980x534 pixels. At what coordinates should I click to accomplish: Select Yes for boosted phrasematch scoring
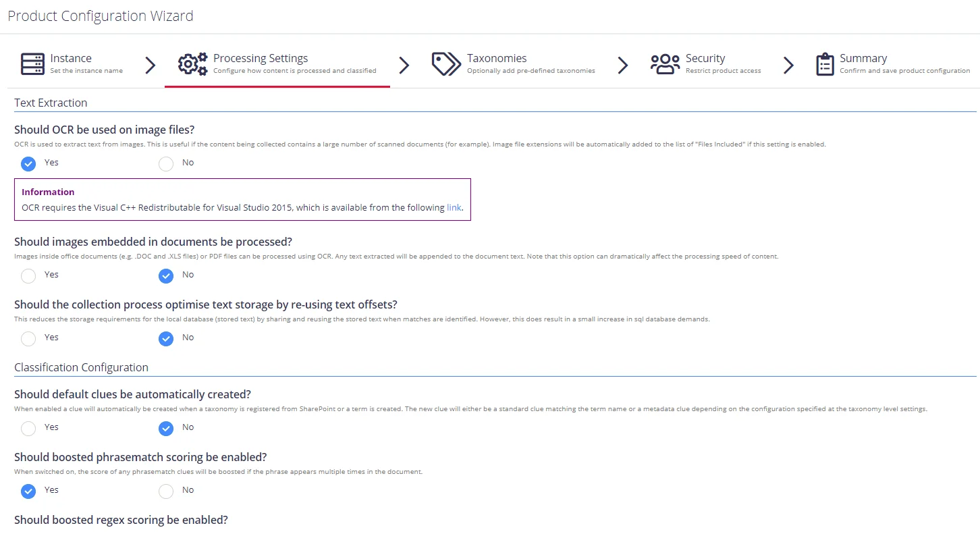coord(28,491)
